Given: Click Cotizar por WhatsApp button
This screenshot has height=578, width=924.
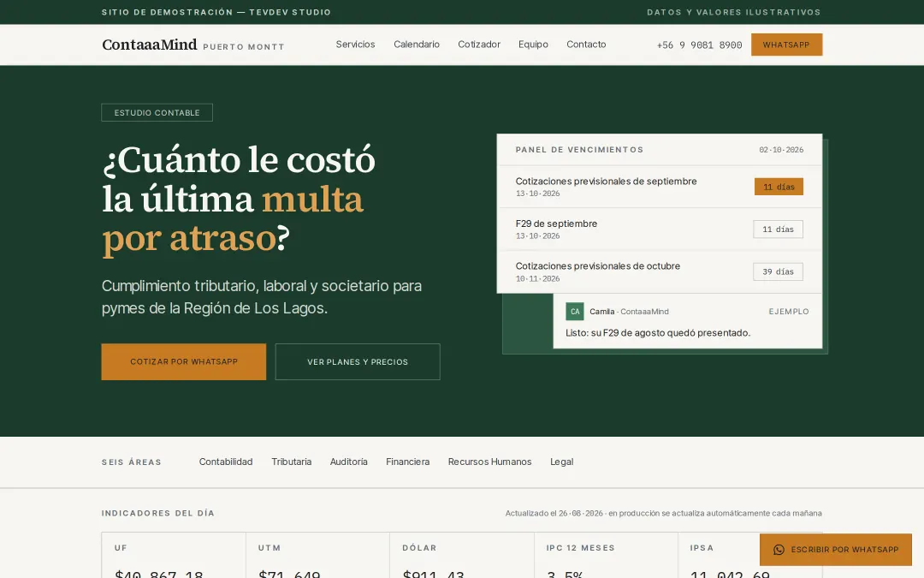Looking at the screenshot, I should [x=184, y=361].
